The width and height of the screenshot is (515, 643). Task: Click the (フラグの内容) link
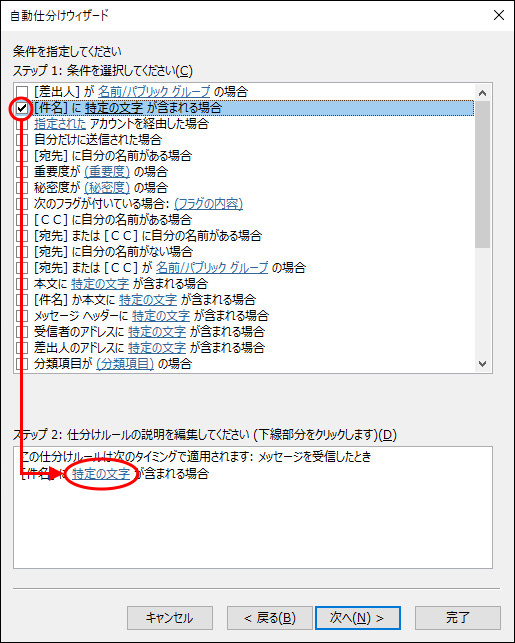(x=208, y=203)
